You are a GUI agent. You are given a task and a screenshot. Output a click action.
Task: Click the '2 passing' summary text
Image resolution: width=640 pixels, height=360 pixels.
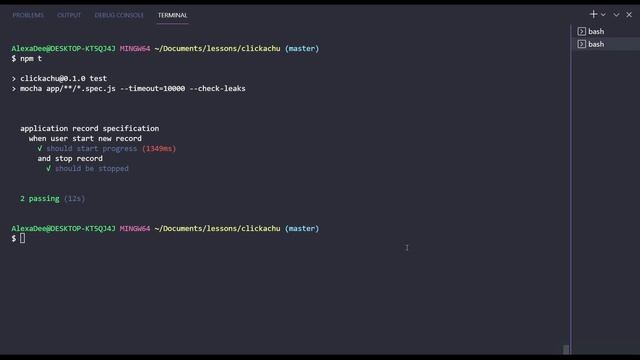(40, 199)
